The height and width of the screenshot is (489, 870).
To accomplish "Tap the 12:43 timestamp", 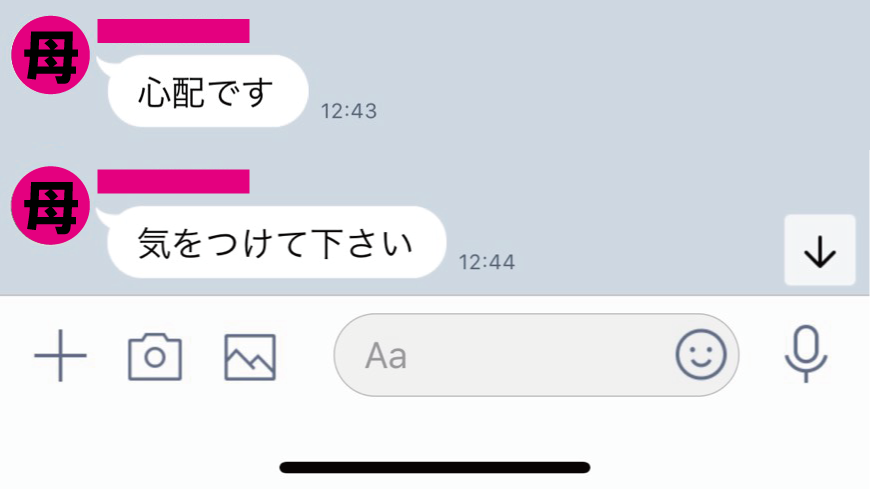I will 349,111.
